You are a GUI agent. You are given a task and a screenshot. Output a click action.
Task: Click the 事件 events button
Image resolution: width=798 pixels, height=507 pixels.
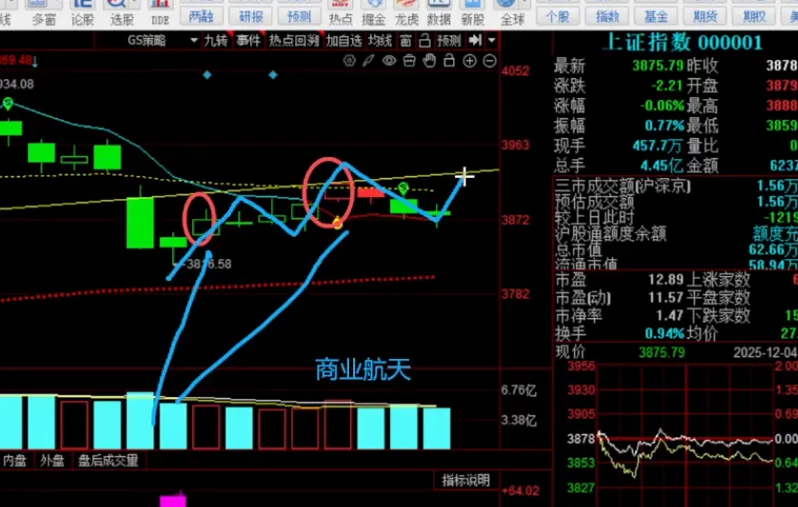tap(248, 40)
